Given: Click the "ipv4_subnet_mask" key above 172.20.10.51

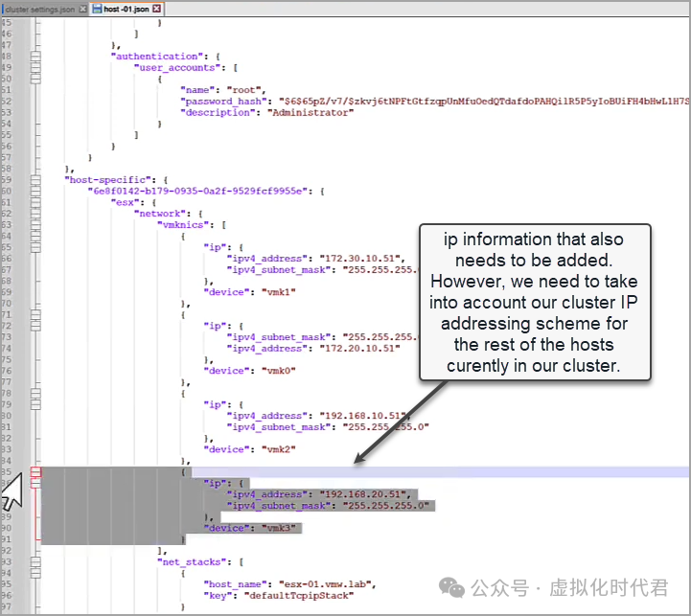Looking at the screenshot, I should 279,337.
